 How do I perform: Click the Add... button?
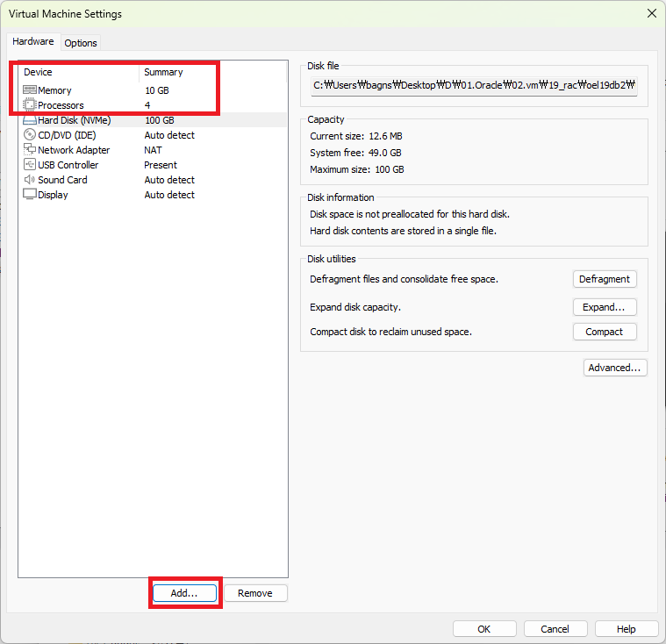click(x=184, y=593)
